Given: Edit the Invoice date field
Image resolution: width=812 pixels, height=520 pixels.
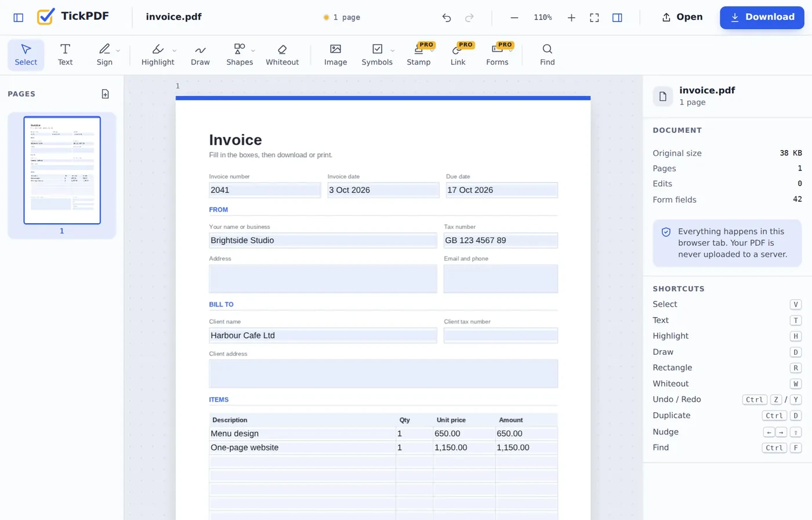Looking at the screenshot, I should point(383,190).
